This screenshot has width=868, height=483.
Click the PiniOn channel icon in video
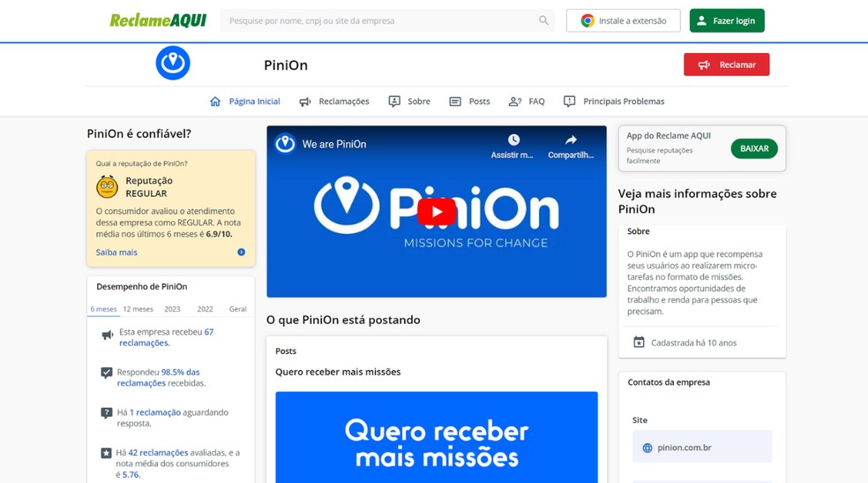285,144
